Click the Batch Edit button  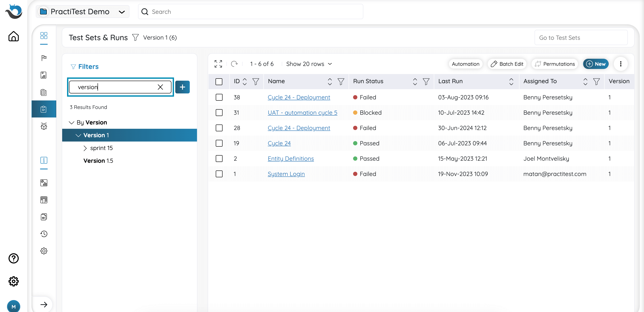click(x=507, y=64)
